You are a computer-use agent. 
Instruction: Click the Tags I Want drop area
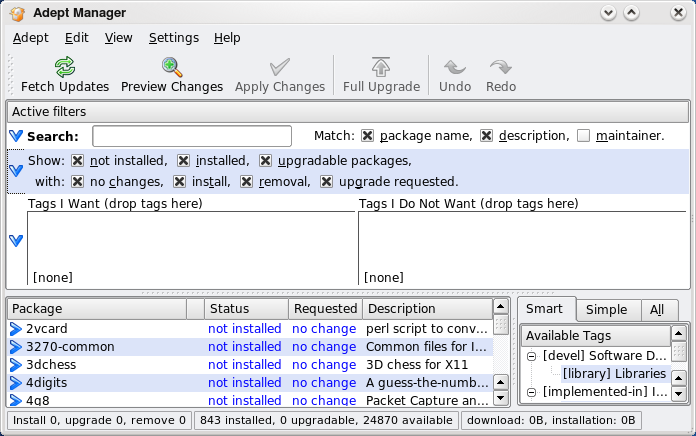click(x=191, y=248)
